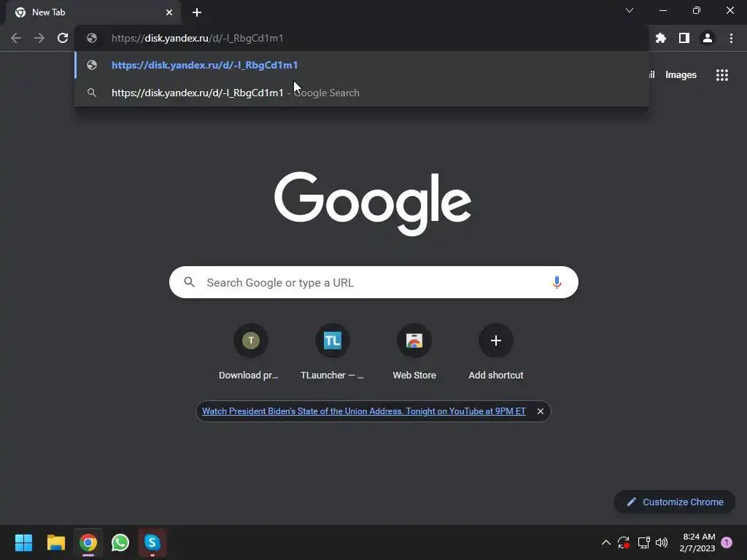Image resolution: width=747 pixels, height=560 pixels.
Task: Open the notification badge showing 1
Action: coord(727,542)
